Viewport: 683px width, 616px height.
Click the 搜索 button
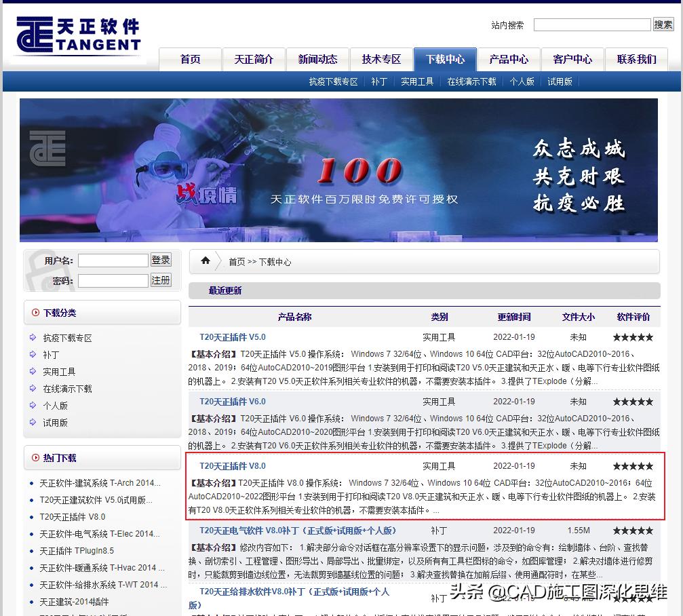tap(663, 24)
